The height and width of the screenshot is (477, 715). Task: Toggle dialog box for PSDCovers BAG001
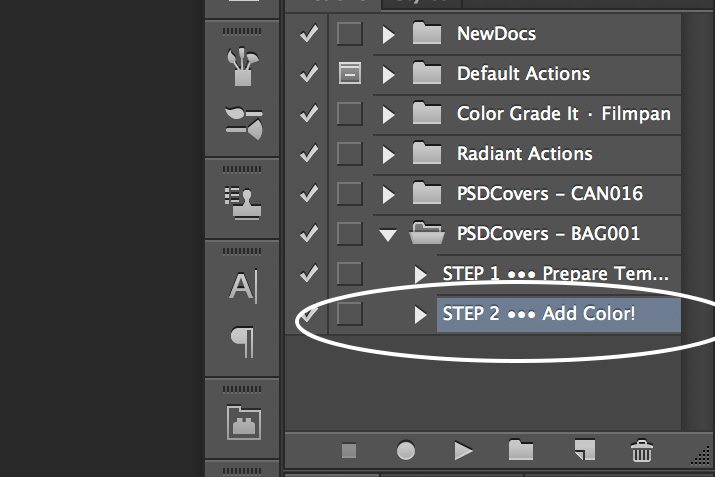click(350, 233)
